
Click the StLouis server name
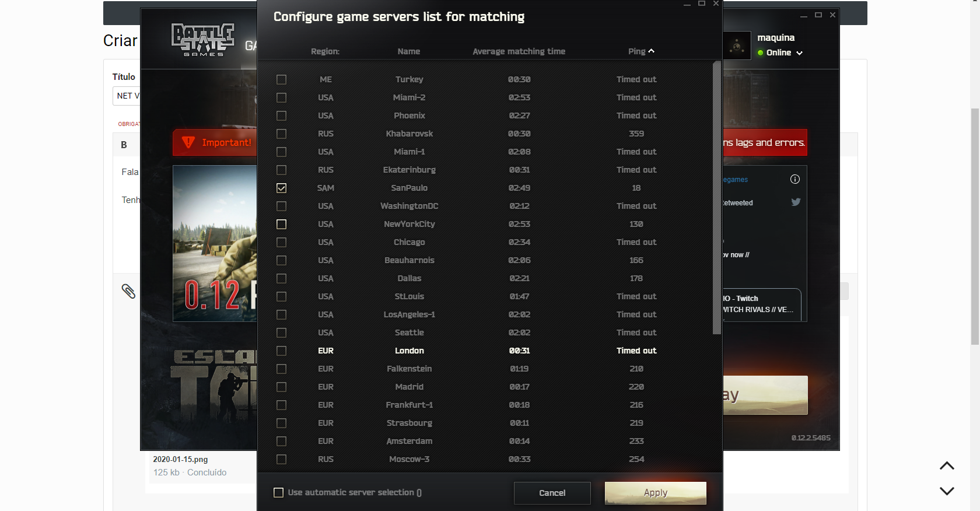coord(409,296)
